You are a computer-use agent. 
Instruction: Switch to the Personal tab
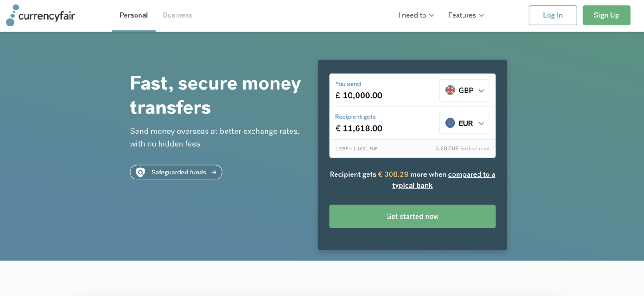click(134, 15)
